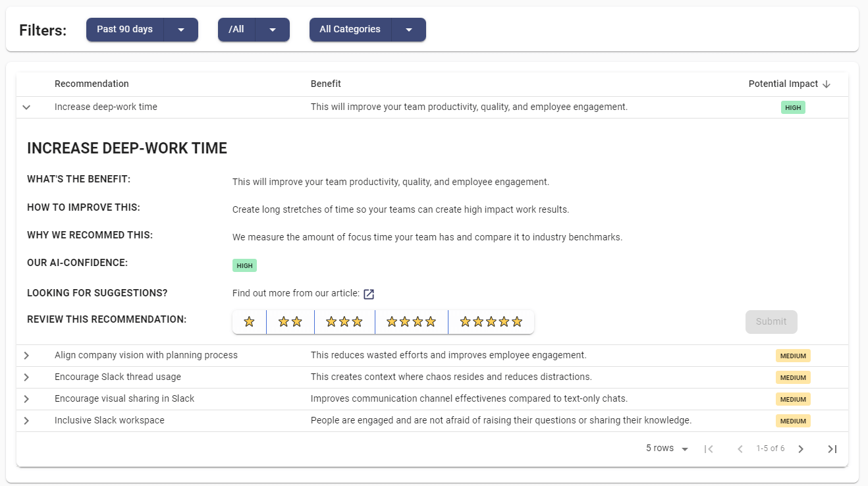This screenshot has height=486, width=868.
Task: Expand the Inclusive Slack workspace row
Action: click(x=26, y=420)
